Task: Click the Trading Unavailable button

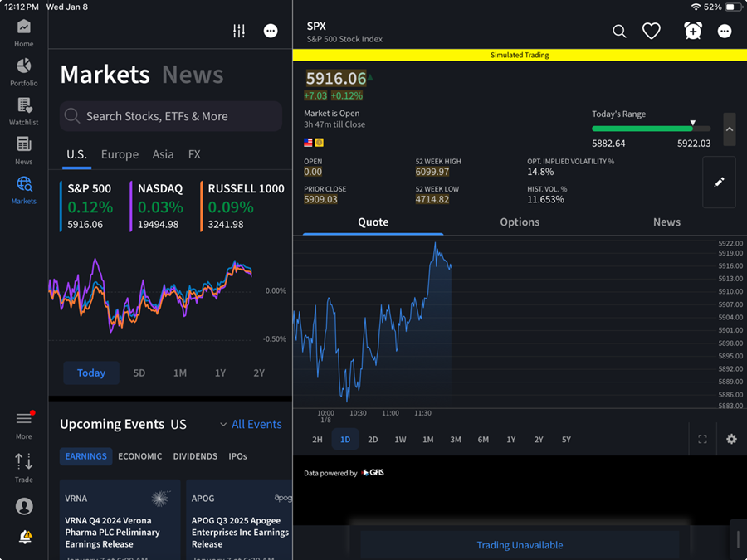Action: click(x=520, y=545)
